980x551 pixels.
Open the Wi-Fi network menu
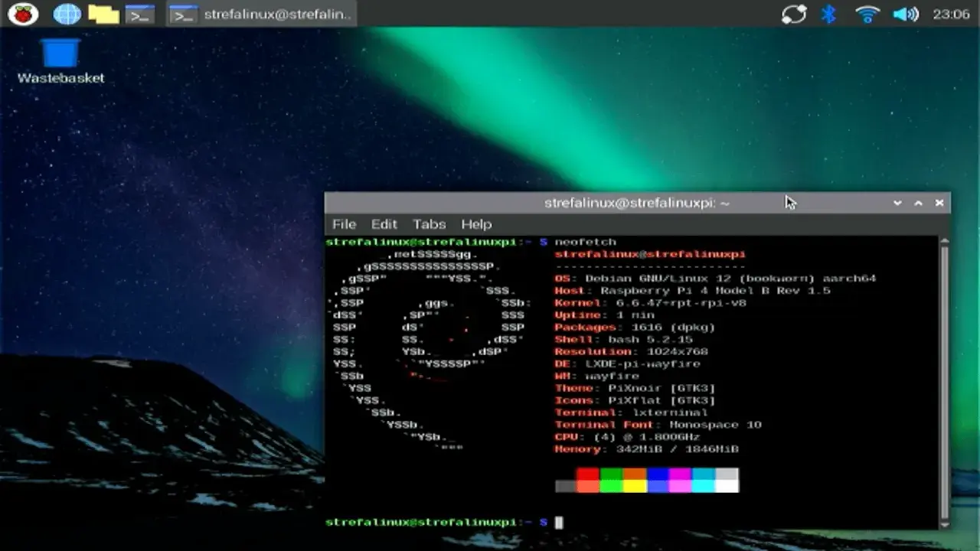point(867,14)
